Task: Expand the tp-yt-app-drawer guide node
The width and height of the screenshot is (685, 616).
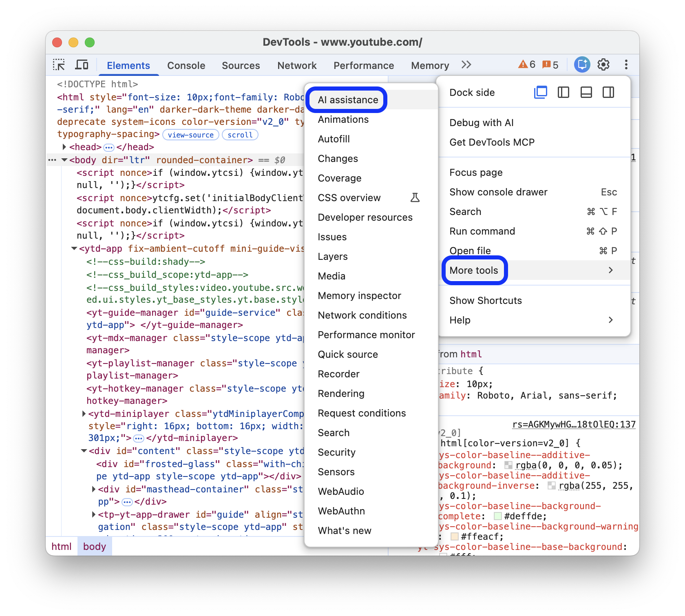Action: 93,514
